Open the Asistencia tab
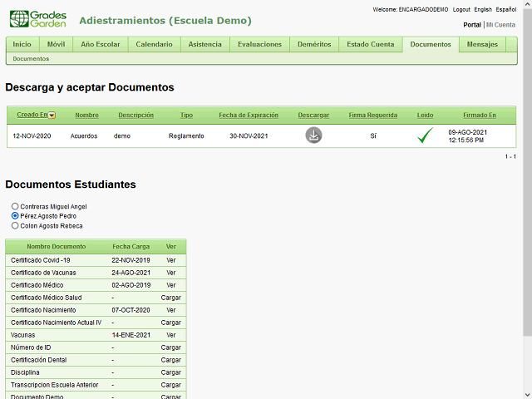 click(x=204, y=44)
